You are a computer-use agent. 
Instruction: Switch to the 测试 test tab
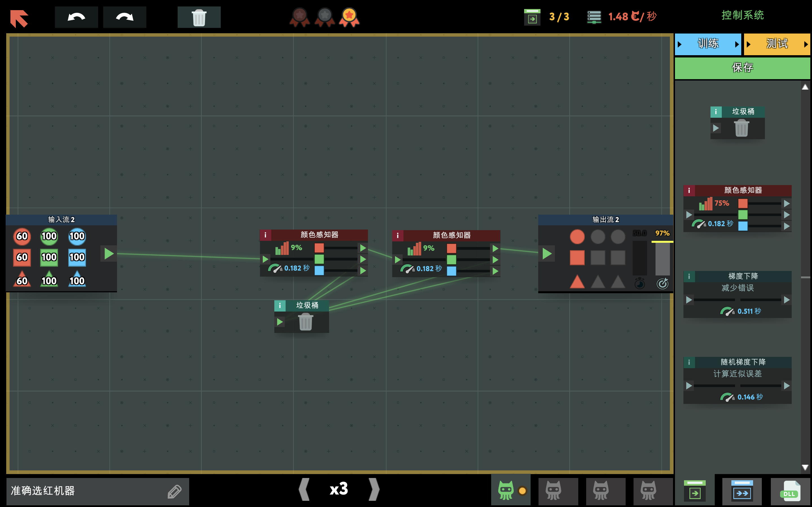pyautogui.click(x=776, y=44)
